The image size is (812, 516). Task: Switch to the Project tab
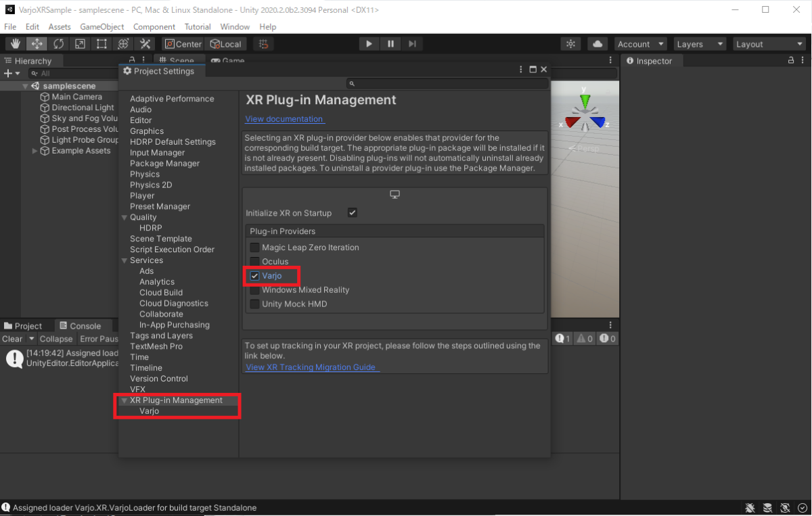coord(23,326)
